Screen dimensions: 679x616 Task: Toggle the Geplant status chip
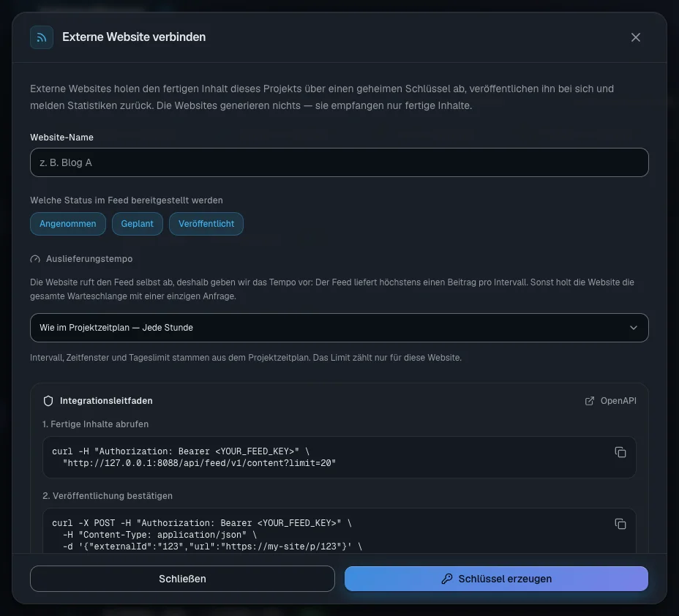[138, 224]
